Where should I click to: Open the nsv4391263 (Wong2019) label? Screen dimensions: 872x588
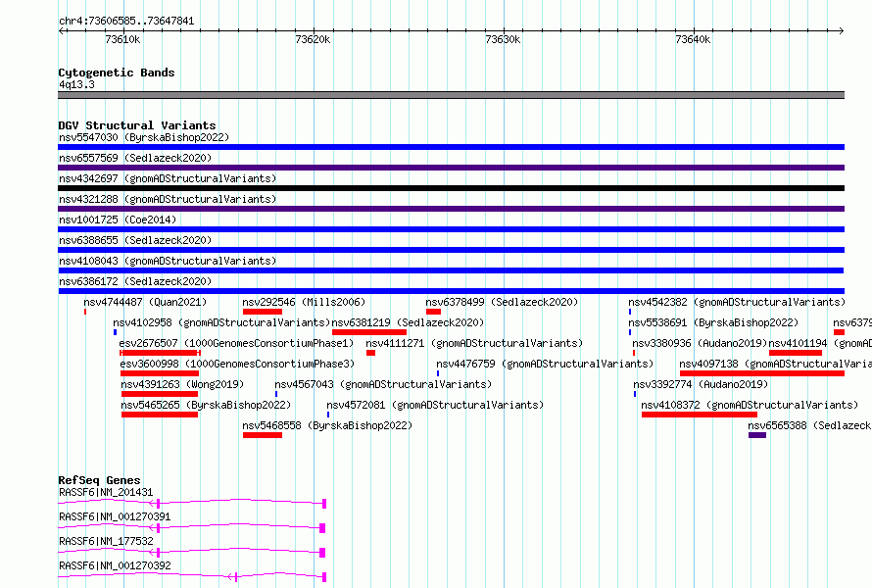(x=182, y=384)
